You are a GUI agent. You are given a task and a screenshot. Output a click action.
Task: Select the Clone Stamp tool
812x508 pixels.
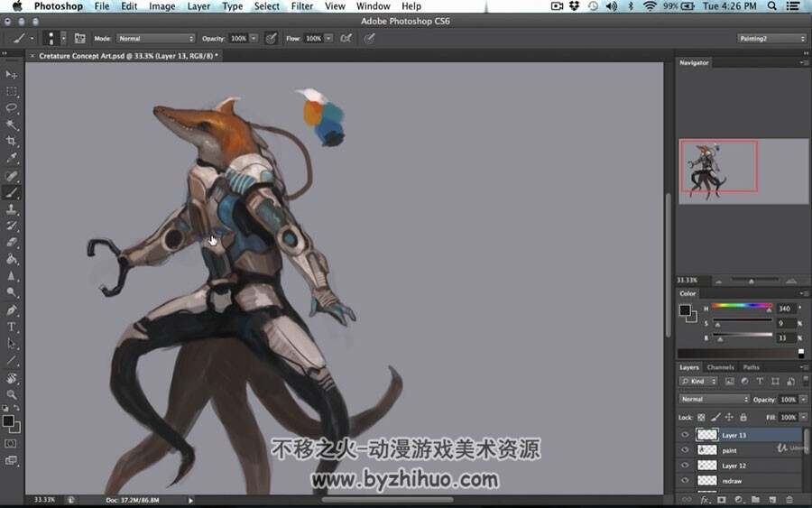point(11,209)
